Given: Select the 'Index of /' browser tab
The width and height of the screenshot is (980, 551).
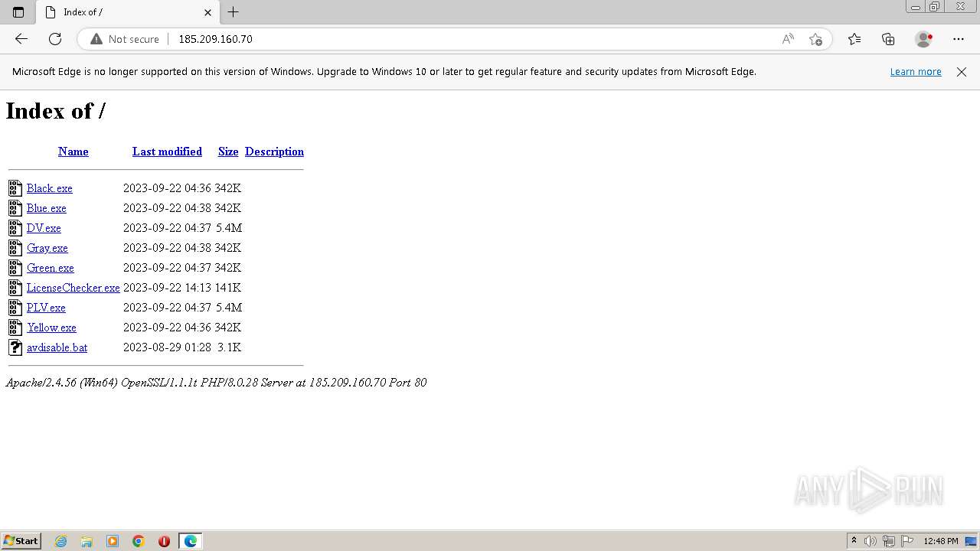Looking at the screenshot, I should [126, 12].
